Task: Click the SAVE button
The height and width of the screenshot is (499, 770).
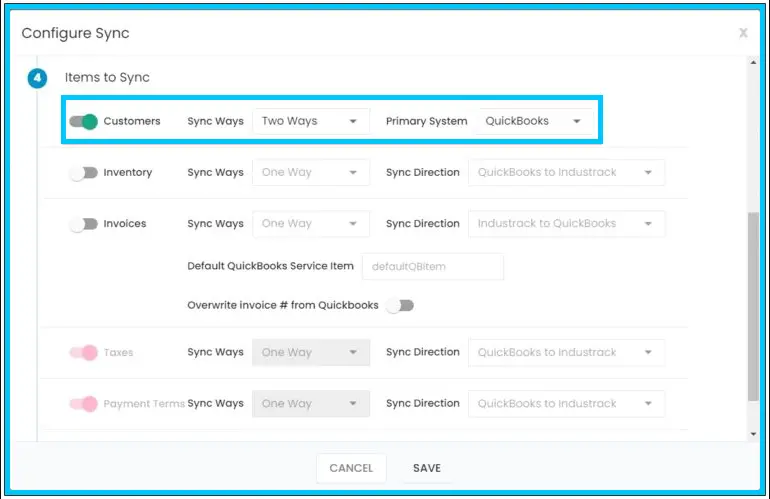Action: click(427, 468)
